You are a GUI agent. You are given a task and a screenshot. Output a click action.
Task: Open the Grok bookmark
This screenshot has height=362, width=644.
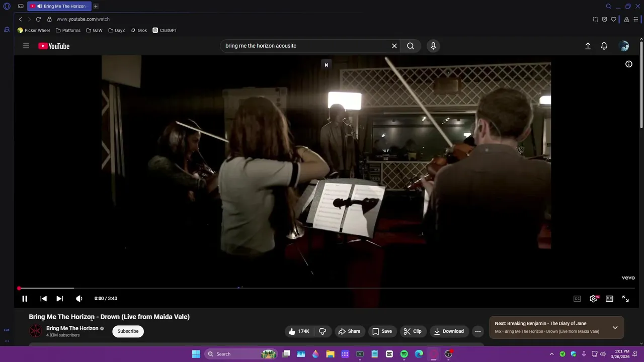139,30
